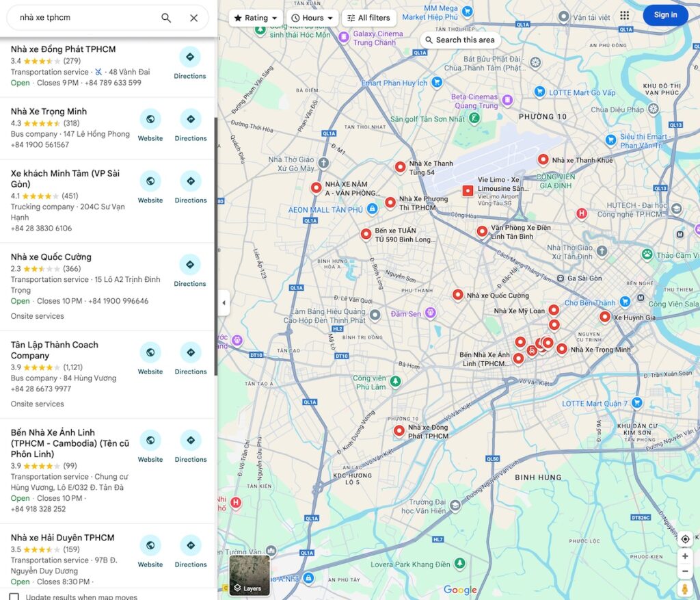Click the results list scrollbar
700x600 pixels.
click(216, 246)
